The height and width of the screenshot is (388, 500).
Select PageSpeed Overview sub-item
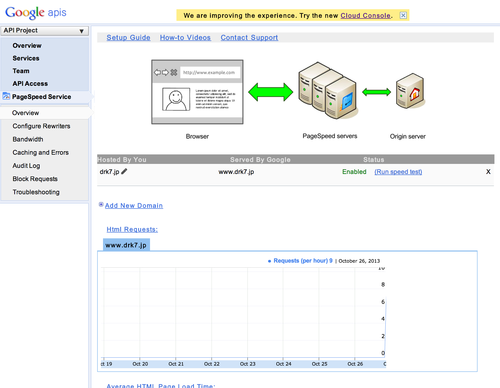[25, 113]
